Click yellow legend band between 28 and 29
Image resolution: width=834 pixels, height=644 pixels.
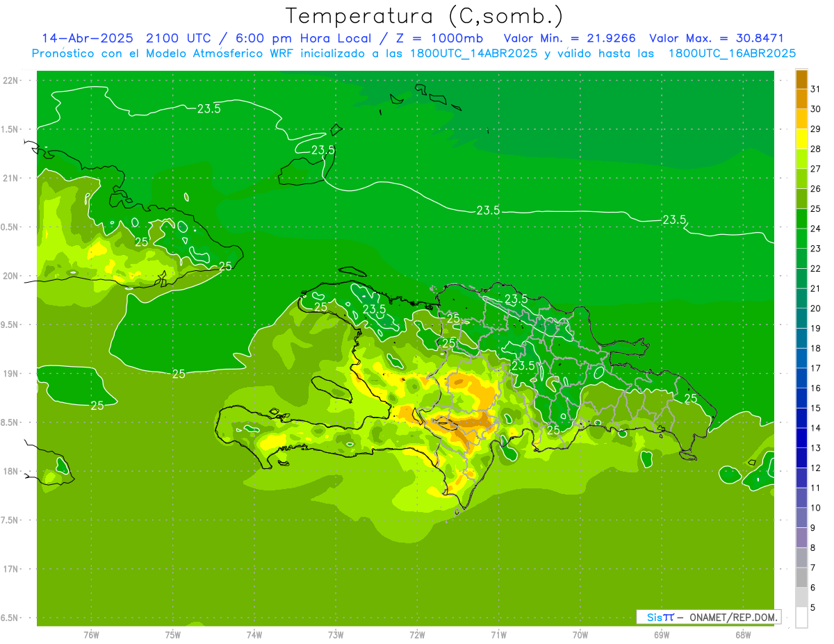coord(801,139)
